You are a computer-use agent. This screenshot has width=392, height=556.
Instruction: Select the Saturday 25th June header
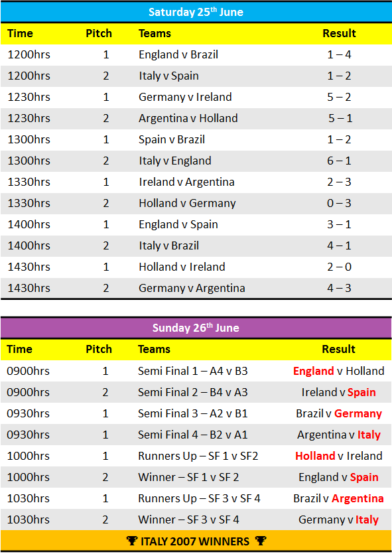click(x=196, y=12)
